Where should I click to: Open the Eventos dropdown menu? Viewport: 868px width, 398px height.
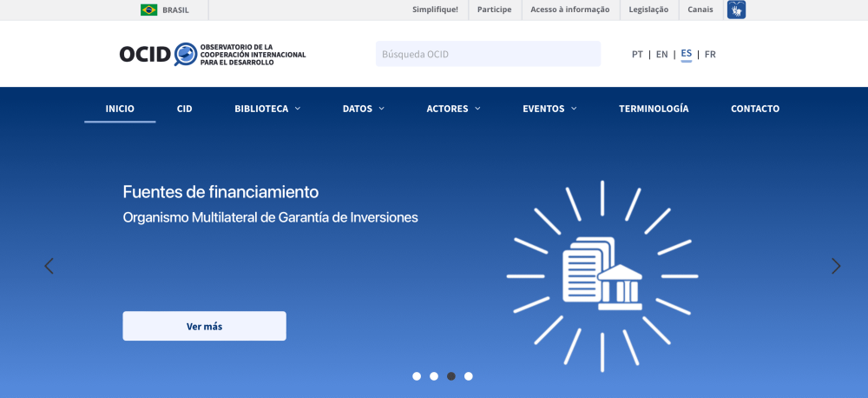click(x=549, y=109)
